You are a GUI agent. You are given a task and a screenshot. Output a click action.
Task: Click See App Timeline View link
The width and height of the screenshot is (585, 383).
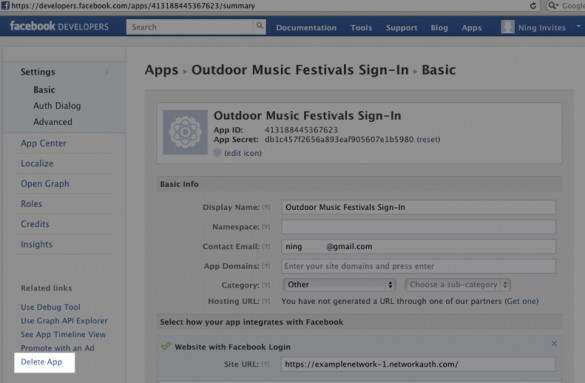(x=63, y=335)
